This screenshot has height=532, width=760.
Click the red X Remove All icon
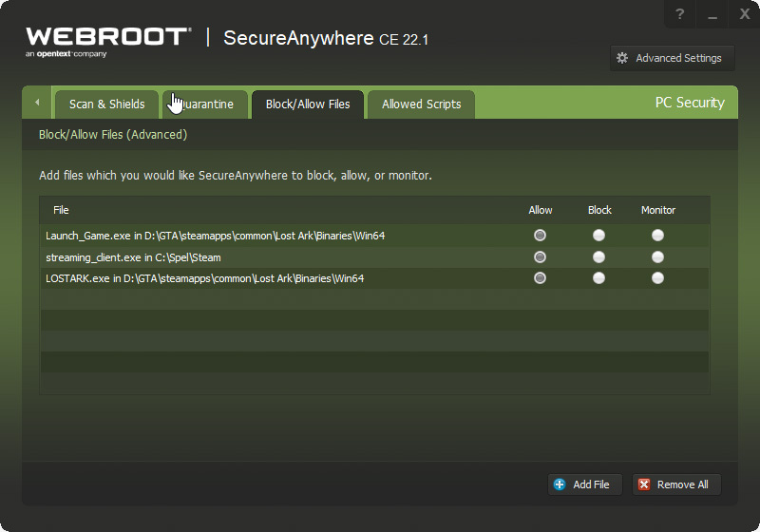click(x=644, y=484)
